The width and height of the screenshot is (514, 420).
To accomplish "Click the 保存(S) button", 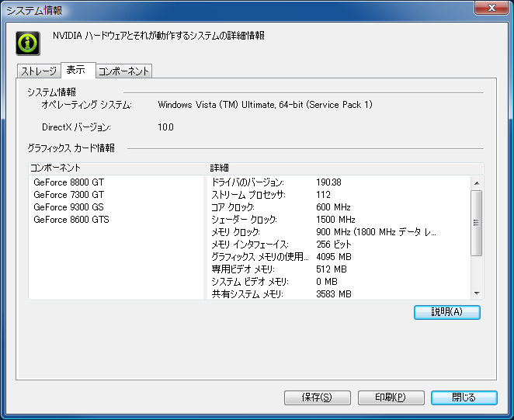I will coord(318,397).
